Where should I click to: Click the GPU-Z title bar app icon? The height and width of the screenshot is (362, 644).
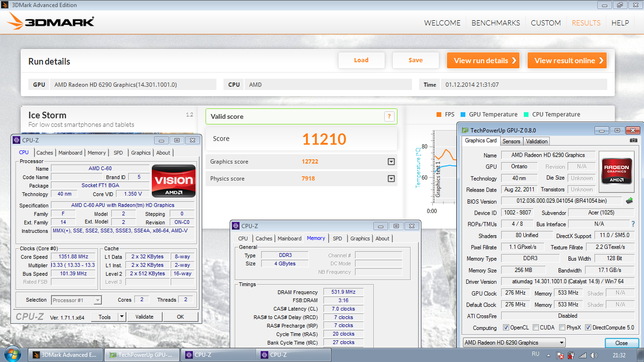[465, 130]
